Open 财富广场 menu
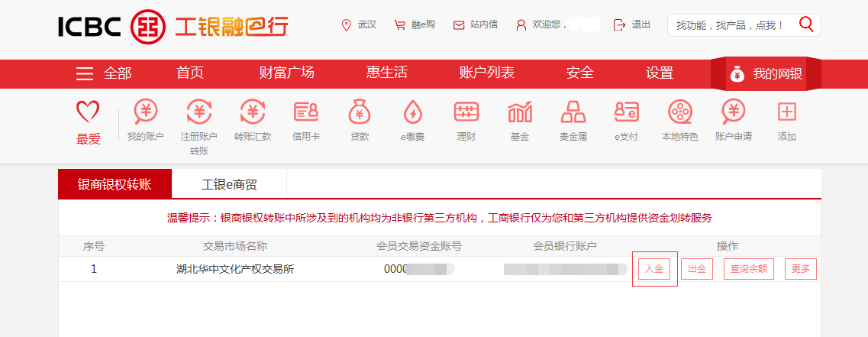The width and height of the screenshot is (868, 337). 287,73
